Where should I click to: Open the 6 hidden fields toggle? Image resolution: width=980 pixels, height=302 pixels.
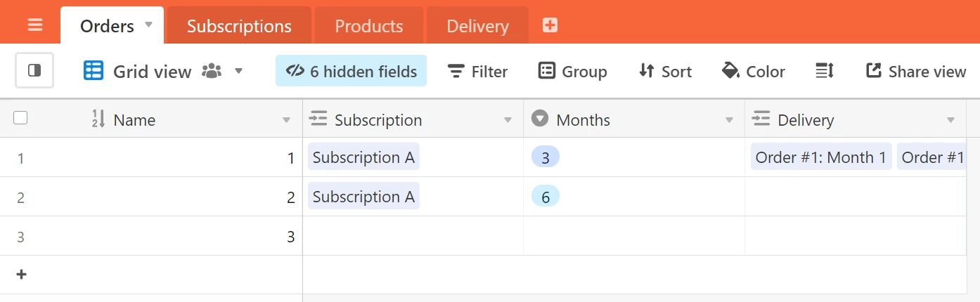coord(351,71)
